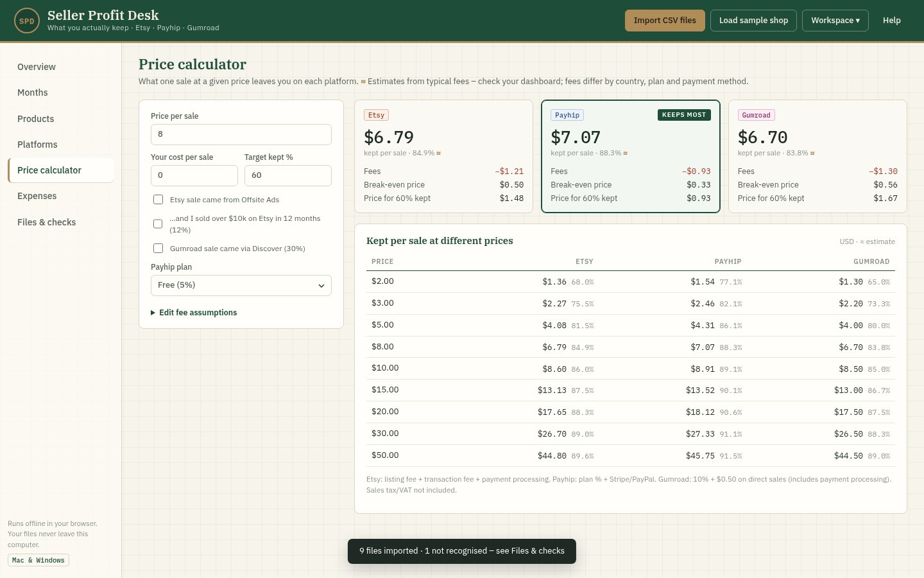
Task: Go to the Overview section
Action: tap(61, 67)
